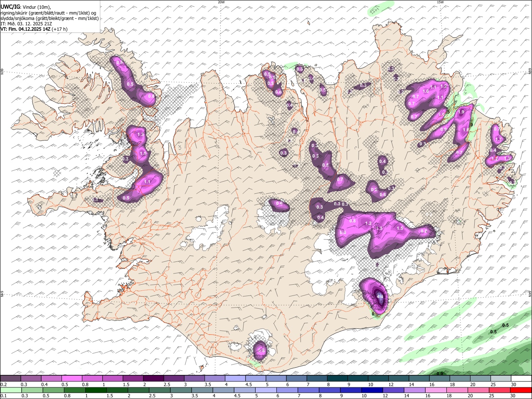This screenshot has height=399, width=532.
Task: Pick pink lower swatch between 18 and 20
Action: point(458,390)
